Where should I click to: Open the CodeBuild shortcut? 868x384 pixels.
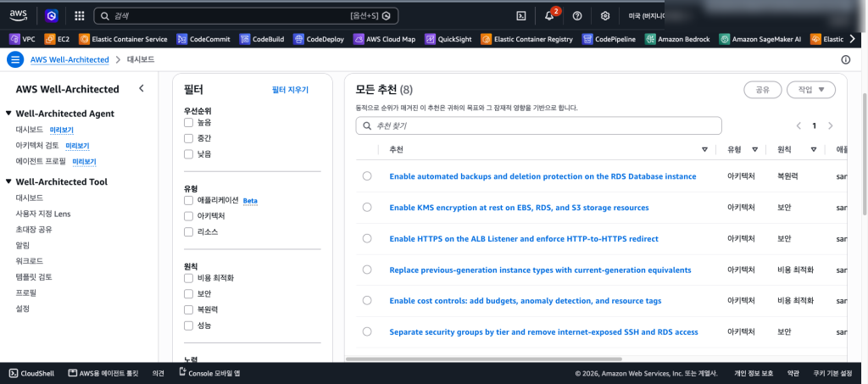click(262, 39)
